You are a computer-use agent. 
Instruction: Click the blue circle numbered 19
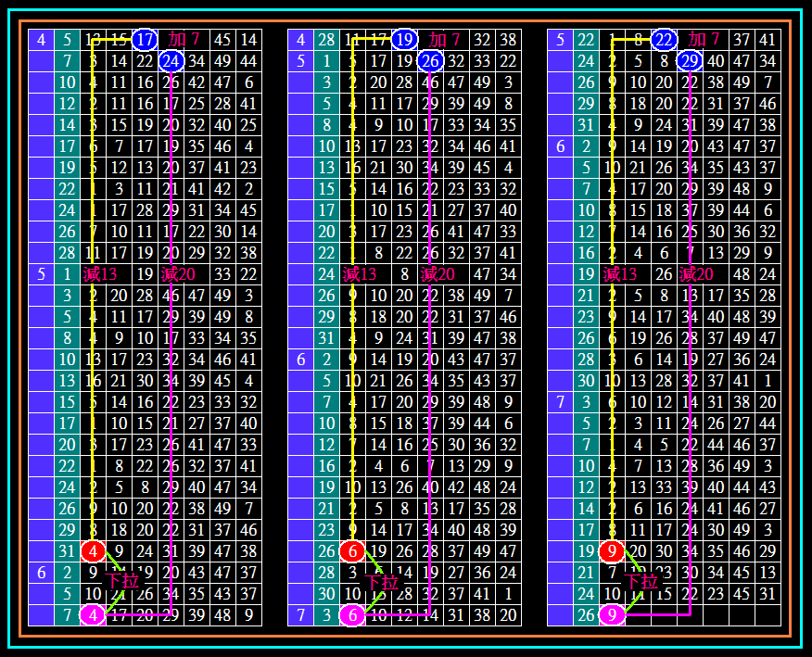[x=403, y=40]
